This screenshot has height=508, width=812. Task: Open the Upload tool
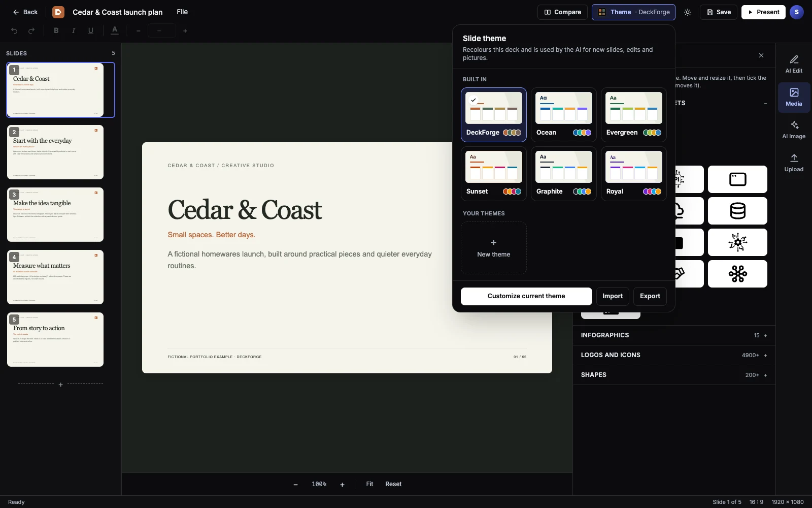point(794,163)
